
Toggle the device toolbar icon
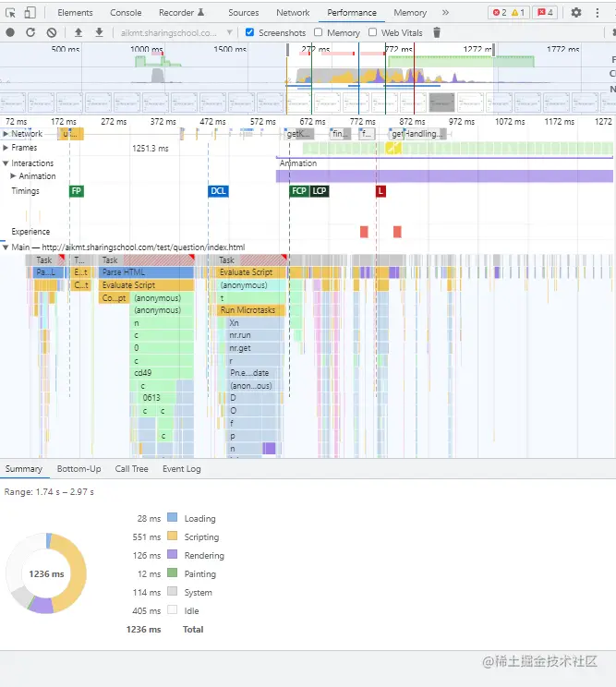click(x=30, y=13)
